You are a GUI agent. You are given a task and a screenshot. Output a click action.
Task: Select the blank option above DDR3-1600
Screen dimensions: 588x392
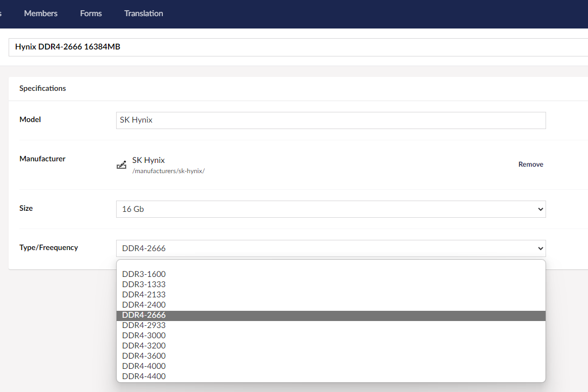331,265
